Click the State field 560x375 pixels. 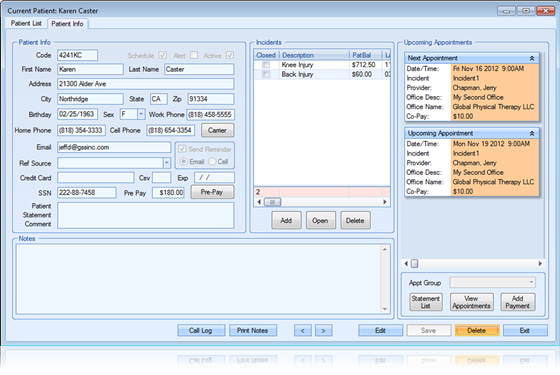(159, 99)
